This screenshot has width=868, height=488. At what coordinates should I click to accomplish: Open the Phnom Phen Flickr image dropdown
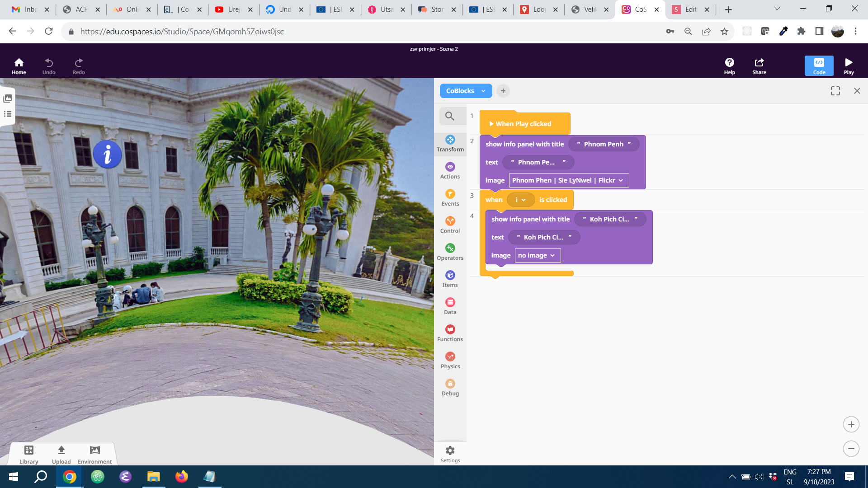(x=568, y=180)
